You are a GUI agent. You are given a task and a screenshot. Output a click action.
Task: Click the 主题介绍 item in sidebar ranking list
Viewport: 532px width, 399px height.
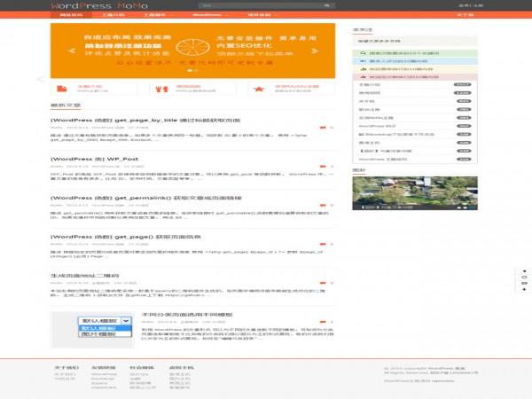click(370, 85)
